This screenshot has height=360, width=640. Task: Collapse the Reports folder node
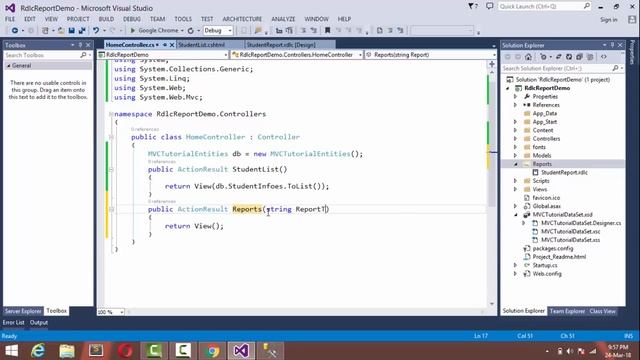tap(516, 164)
